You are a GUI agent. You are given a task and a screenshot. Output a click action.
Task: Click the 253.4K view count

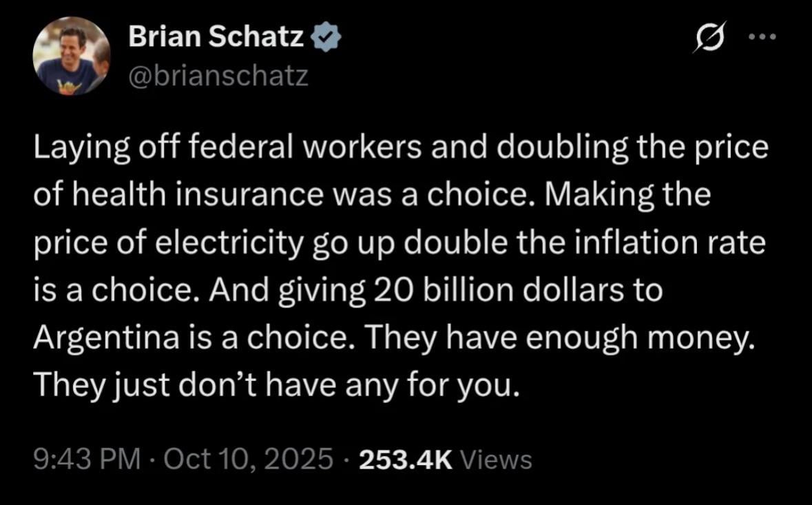[406, 459]
